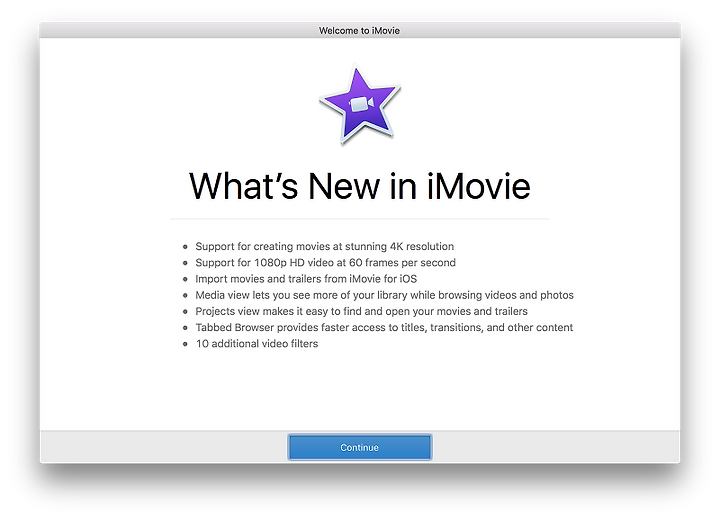Click the 'Projects view makes it easy' line

(x=361, y=311)
